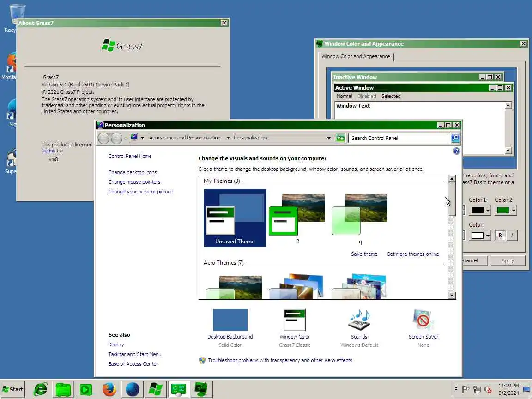Screen dimensions: 532x399
Task: Open the Color 2 green dropdown arrow
Action: 514,211
